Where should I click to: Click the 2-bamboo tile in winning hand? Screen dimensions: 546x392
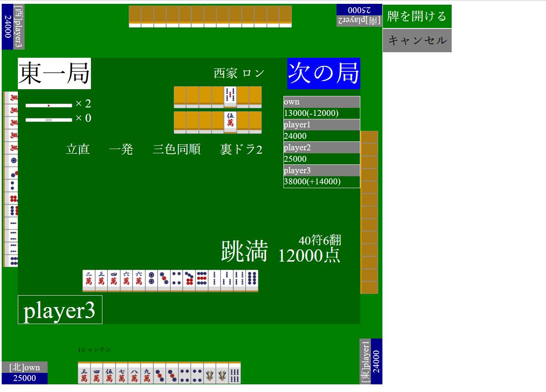pyautogui.click(x=214, y=281)
